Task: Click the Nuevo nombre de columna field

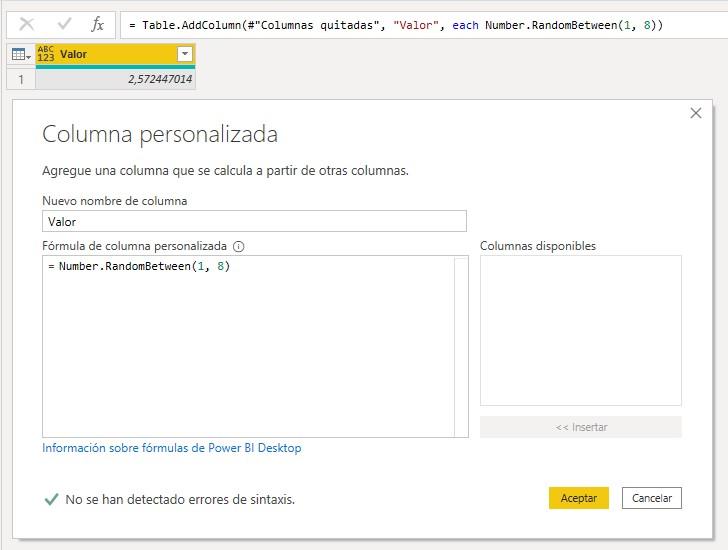Action: [254, 221]
